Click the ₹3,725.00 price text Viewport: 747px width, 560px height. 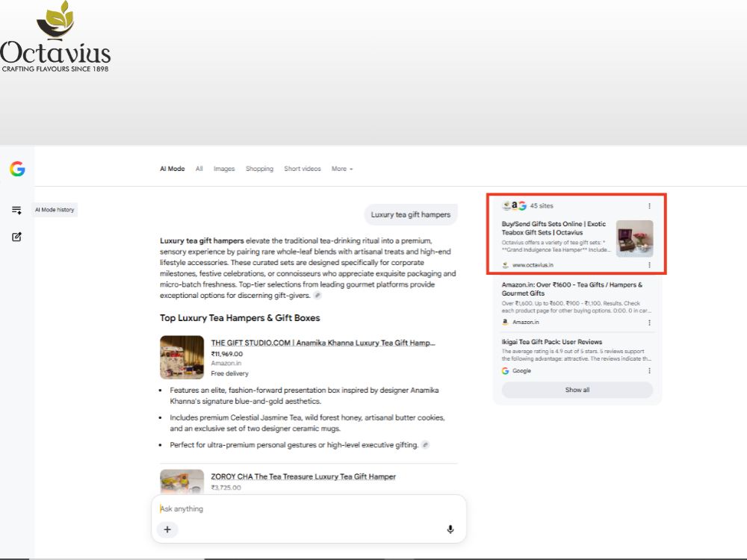(226, 488)
